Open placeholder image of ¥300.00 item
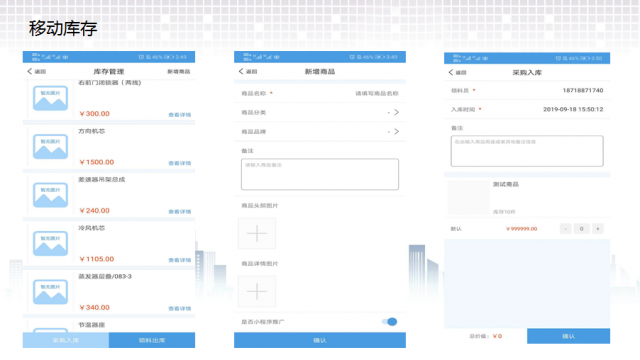 (50, 98)
